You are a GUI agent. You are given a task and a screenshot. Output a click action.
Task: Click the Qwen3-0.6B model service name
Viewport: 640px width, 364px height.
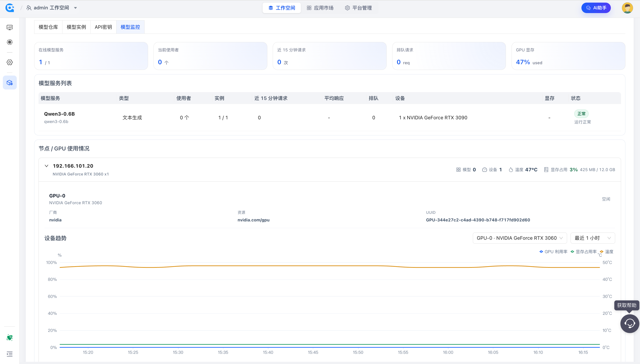59,114
